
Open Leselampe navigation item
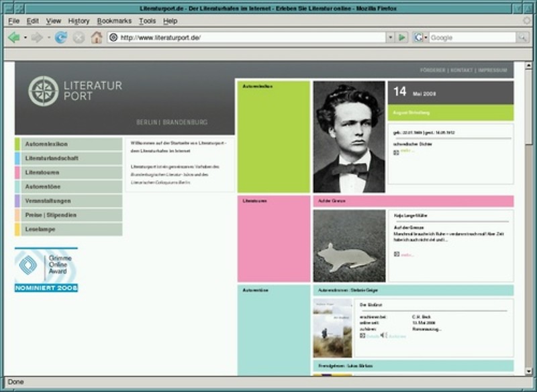[68, 230]
